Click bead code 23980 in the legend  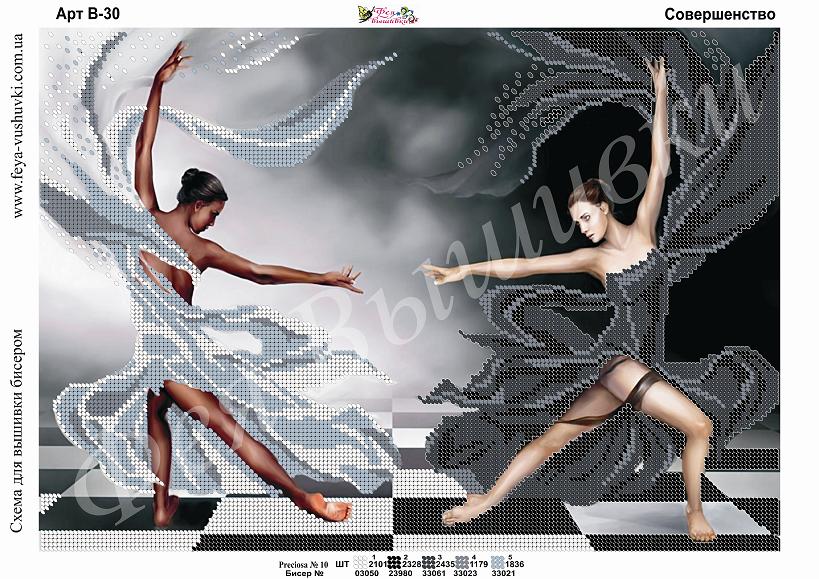(x=400, y=574)
